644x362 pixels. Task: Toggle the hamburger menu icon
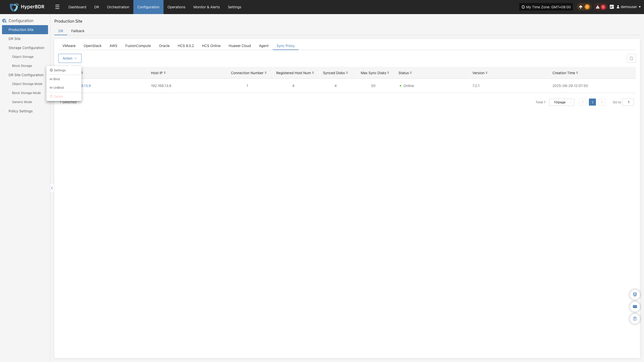click(x=57, y=7)
